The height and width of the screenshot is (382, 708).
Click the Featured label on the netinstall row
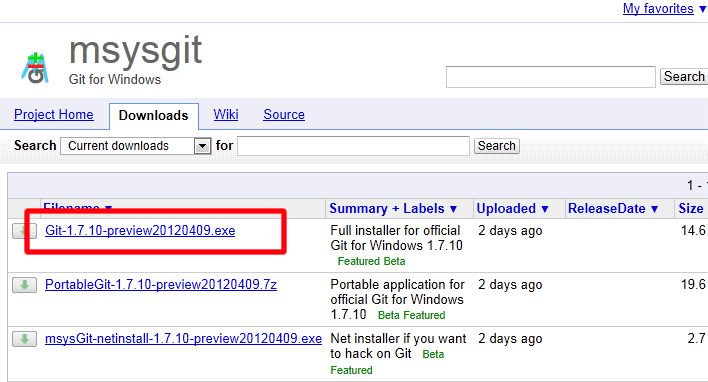pyautogui.click(x=351, y=370)
